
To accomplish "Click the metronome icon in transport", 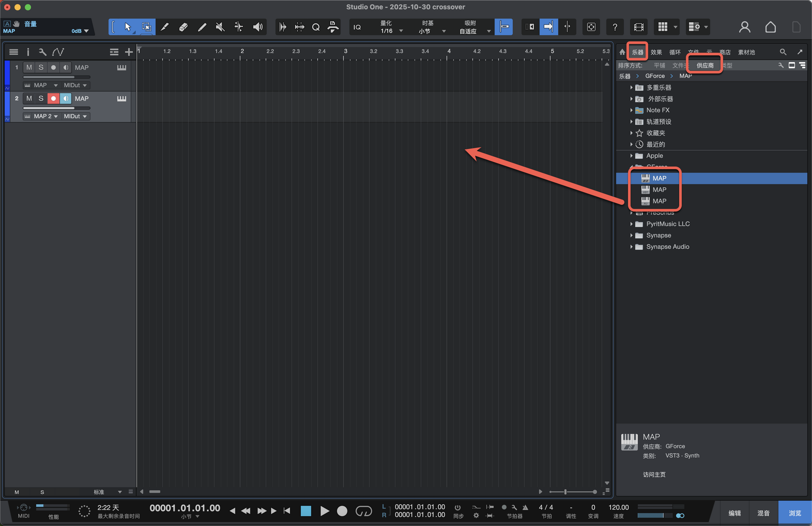I will pos(525,507).
